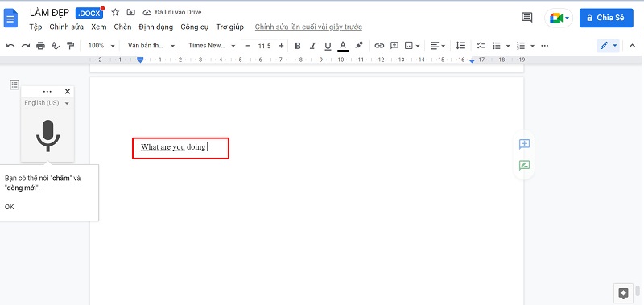Click the Chia Sẻ share button

606,18
